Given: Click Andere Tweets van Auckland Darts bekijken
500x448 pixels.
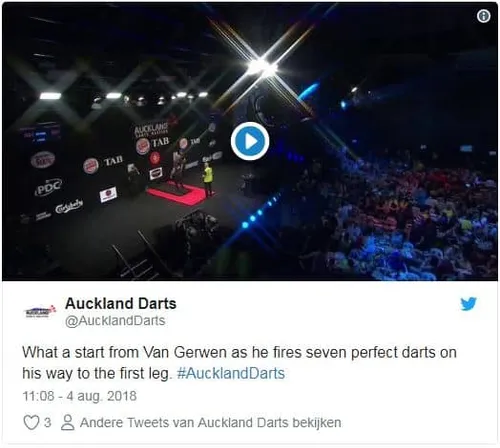Looking at the screenshot, I should (x=210, y=423).
